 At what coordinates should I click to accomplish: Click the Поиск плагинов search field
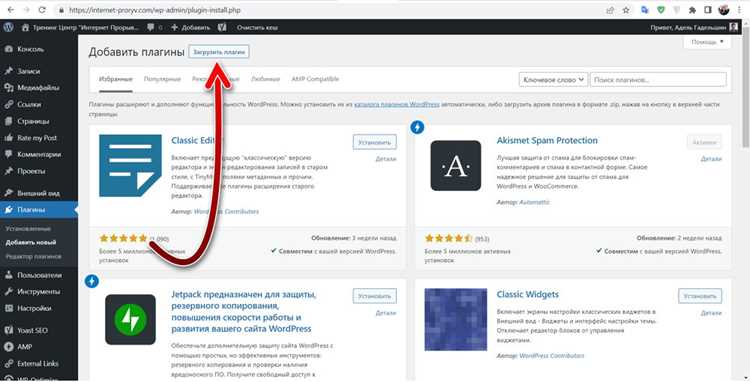click(x=658, y=79)
